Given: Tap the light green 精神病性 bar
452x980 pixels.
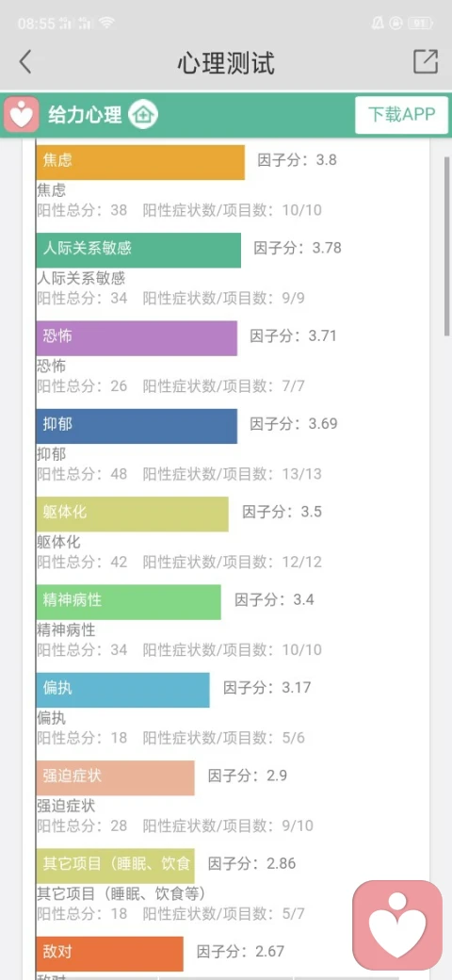Looking at the screenshot, I should click(x=129, y=602).
